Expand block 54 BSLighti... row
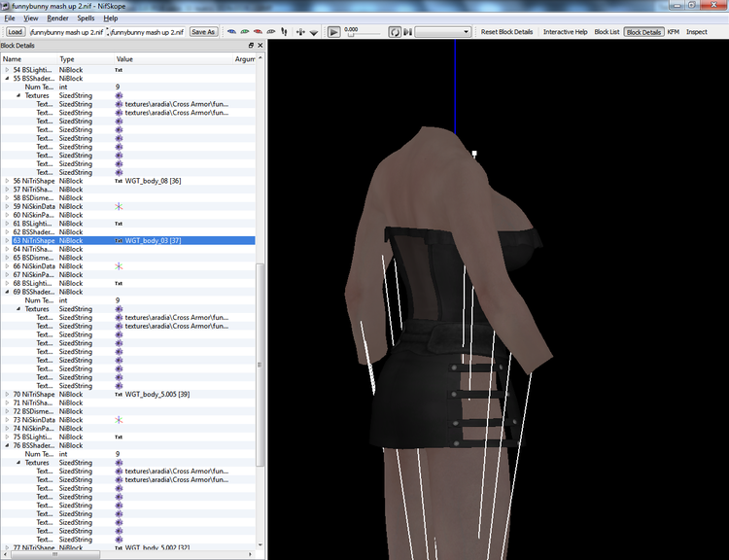 click(7, 70)
